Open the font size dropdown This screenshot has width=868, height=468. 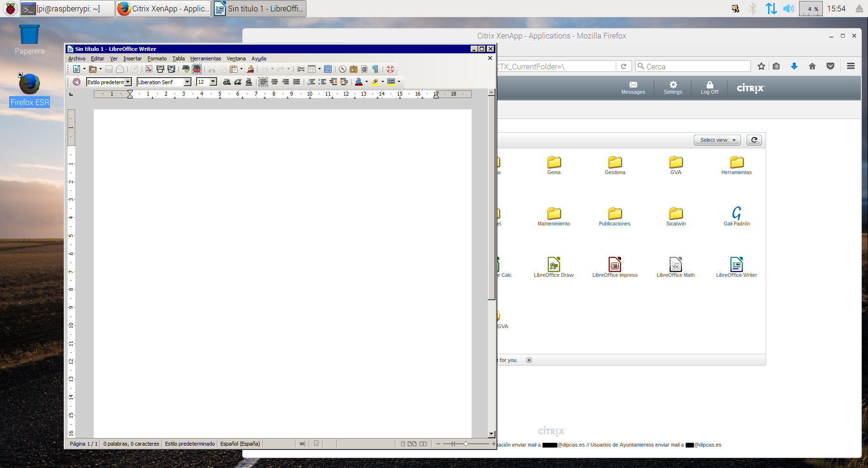[x=213, y=82]
